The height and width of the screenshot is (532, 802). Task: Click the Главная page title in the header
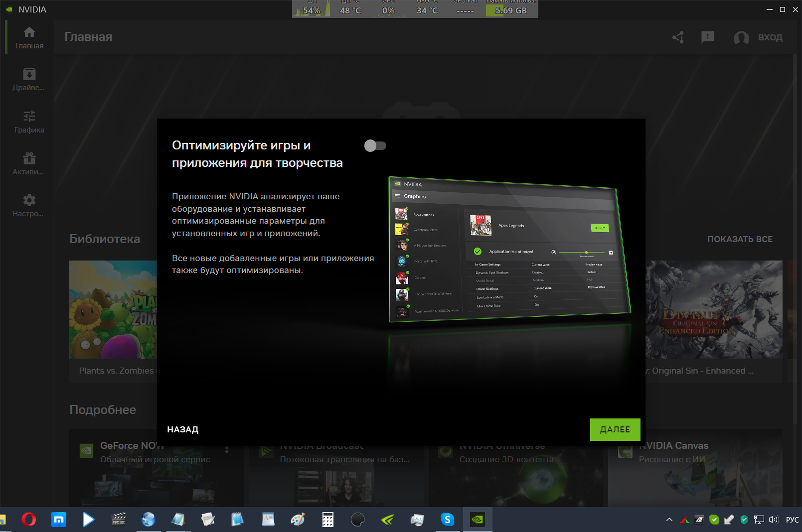coord(88,37)
